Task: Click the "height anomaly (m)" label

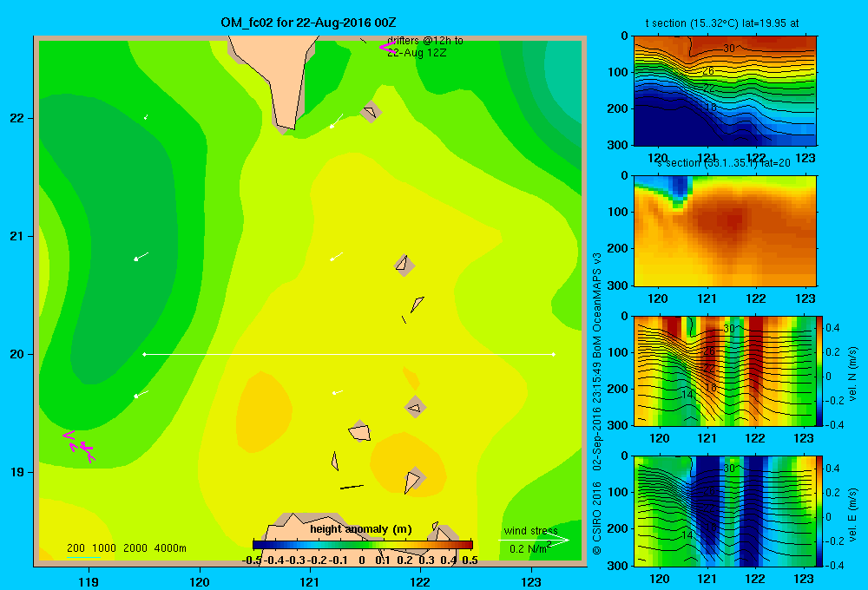Action: (361, 529)
